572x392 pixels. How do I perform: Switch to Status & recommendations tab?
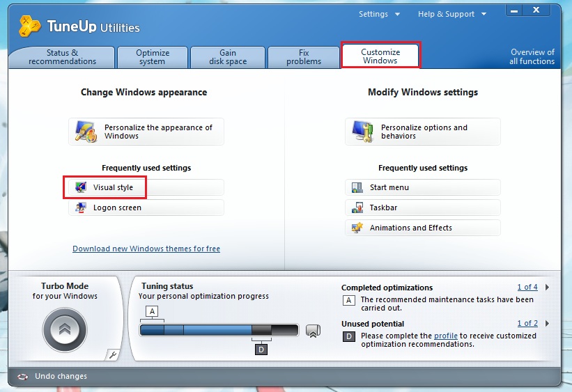click(63, 57)
